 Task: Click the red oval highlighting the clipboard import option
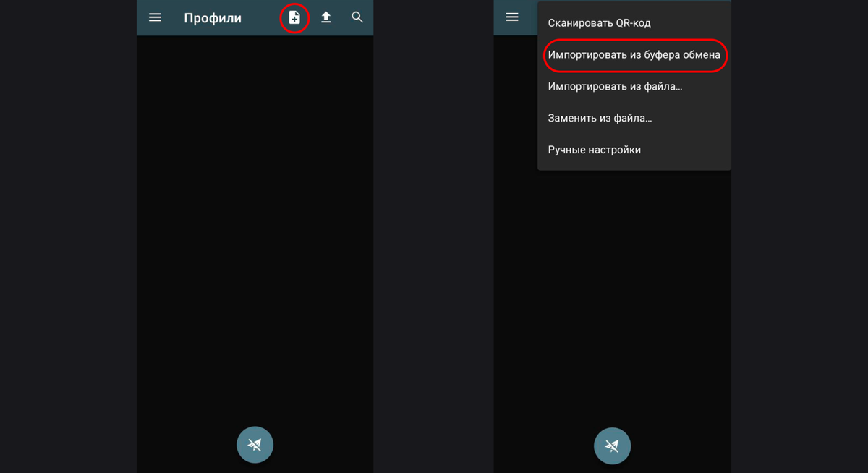pos(634,55)
